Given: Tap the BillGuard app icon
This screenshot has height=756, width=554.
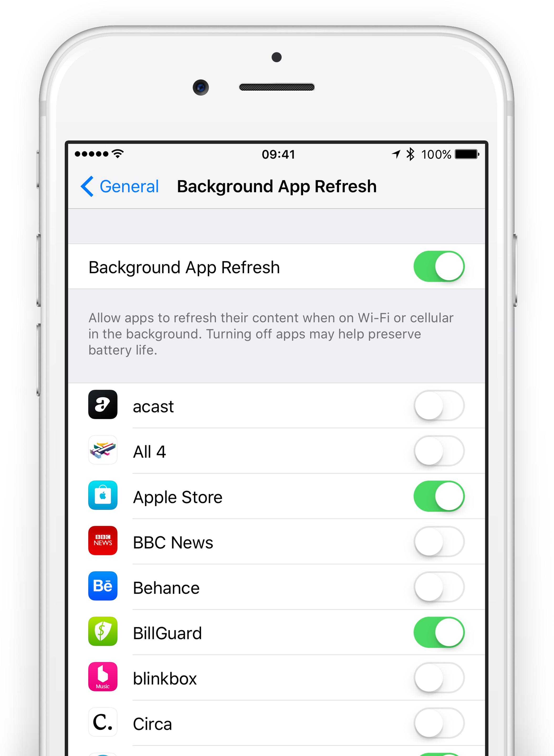Looking at the screenshot, I should pos(103,632).
